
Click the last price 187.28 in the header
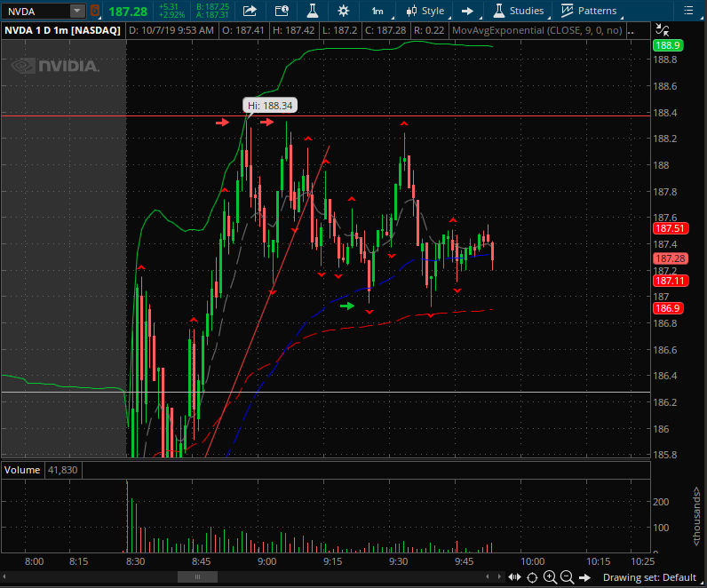point(128,12)
